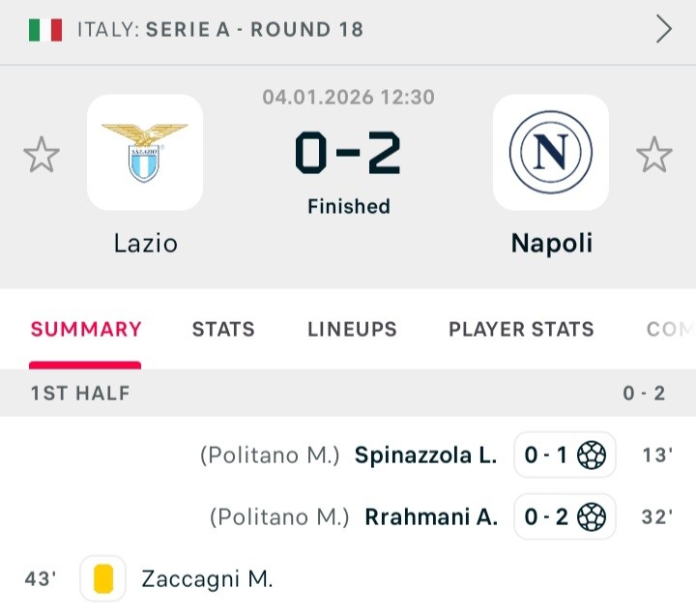
Task: Toggle favorite star for Lazio
Action: [42, 155]
